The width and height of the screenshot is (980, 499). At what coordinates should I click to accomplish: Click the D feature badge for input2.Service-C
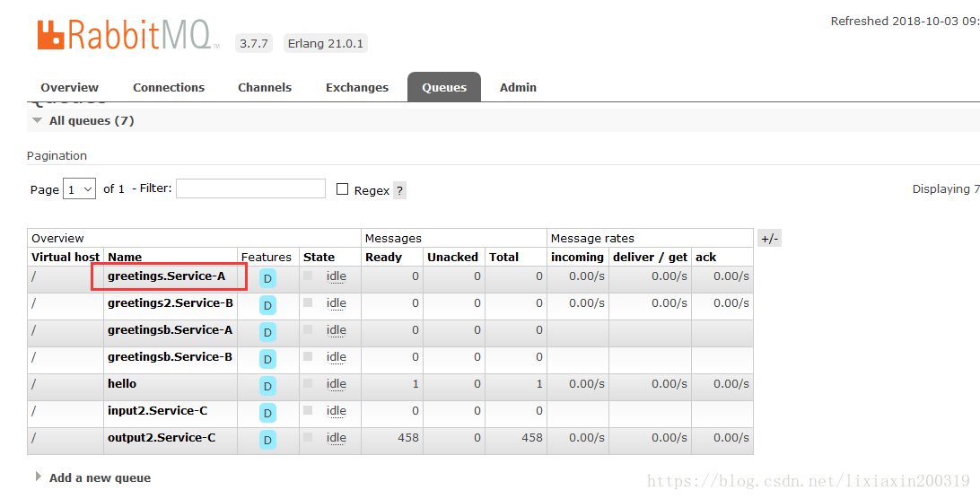tap(267, 413)
